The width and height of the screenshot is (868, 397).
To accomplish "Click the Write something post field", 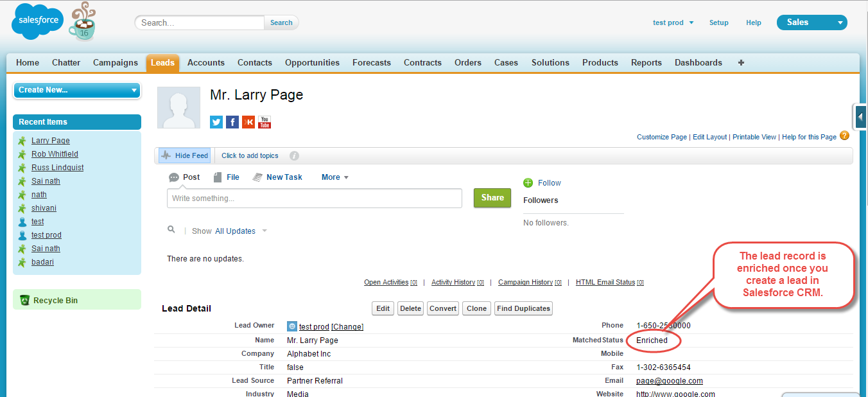I will [315, 198].
